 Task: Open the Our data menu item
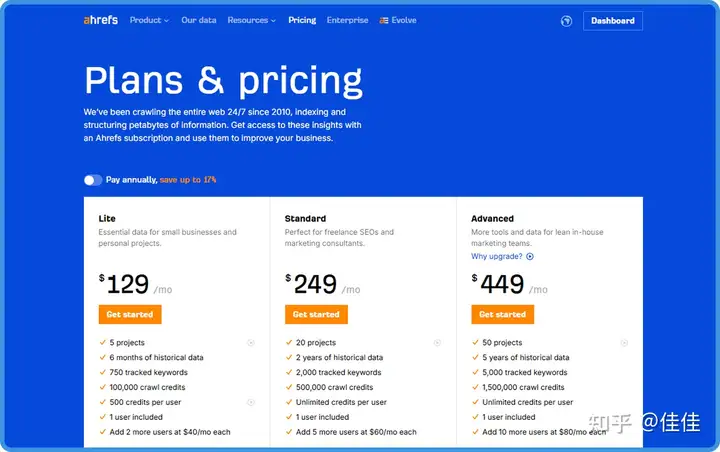tap(199, 20)
